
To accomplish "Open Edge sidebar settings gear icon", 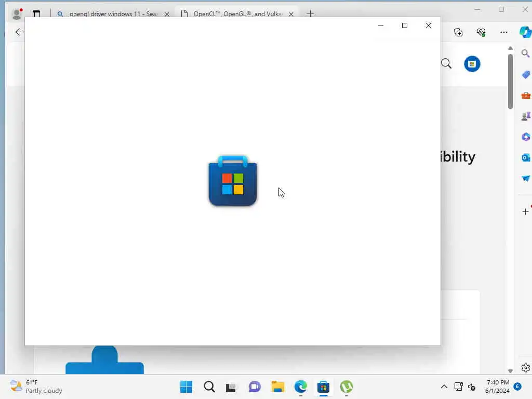I will coord(526,367).
